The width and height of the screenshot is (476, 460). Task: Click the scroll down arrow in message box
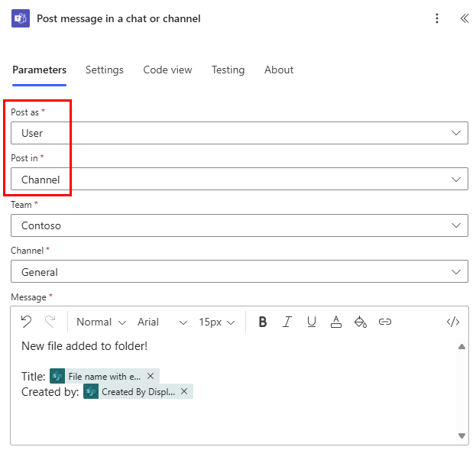[461, 436]
